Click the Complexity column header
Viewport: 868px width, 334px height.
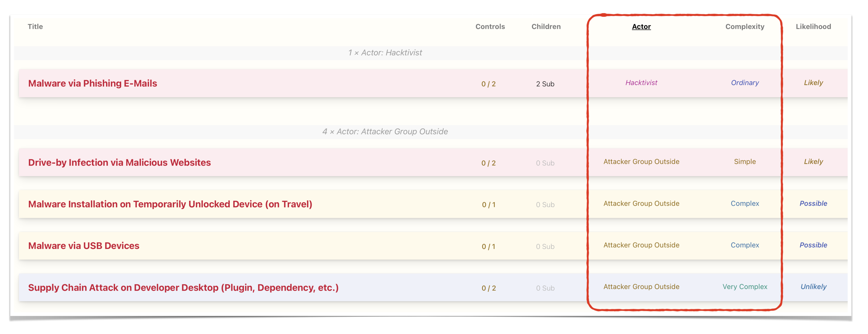coord(744,27)
